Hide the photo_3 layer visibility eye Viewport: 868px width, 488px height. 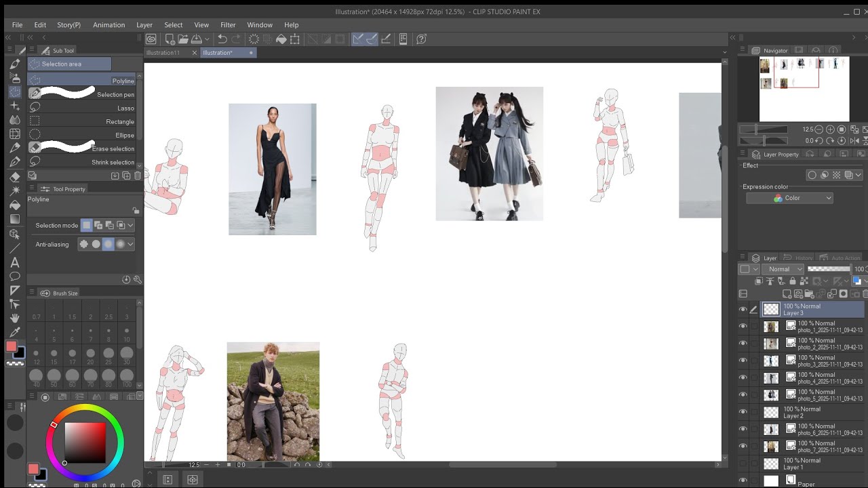pyautogui.click(x=743, y=361)
